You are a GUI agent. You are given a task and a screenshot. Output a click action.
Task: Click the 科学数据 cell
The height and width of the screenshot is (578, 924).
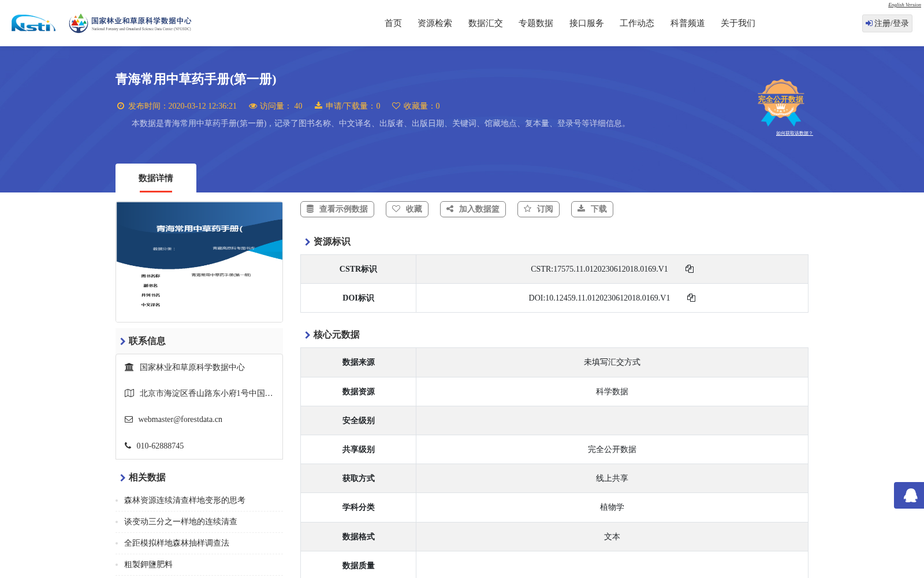pos(612,392)
